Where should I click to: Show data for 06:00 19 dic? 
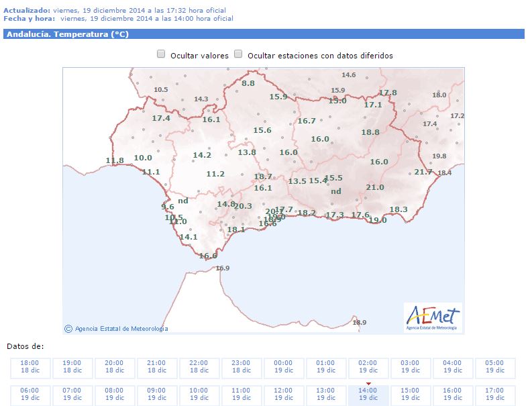(x=30, y=394)
